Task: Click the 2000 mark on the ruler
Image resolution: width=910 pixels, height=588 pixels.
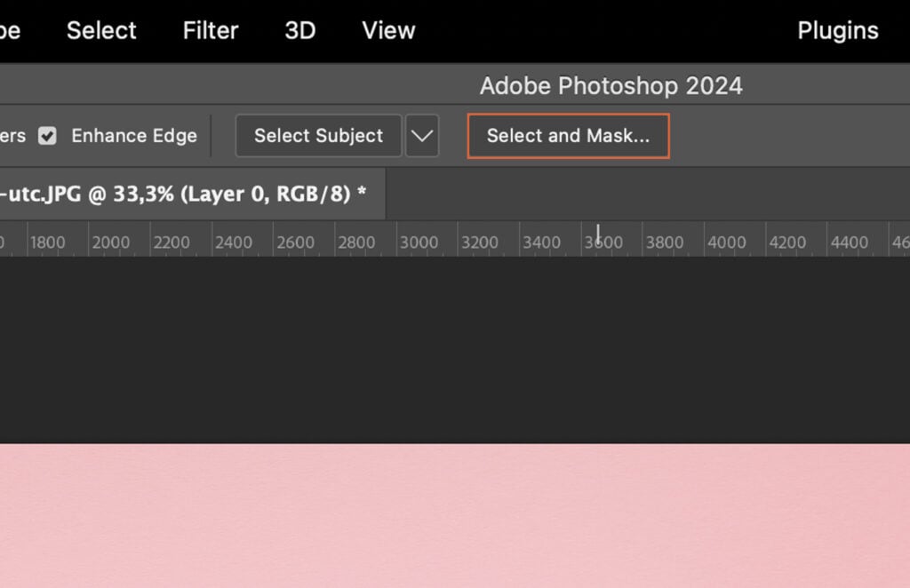Action: tap(113, 241)
